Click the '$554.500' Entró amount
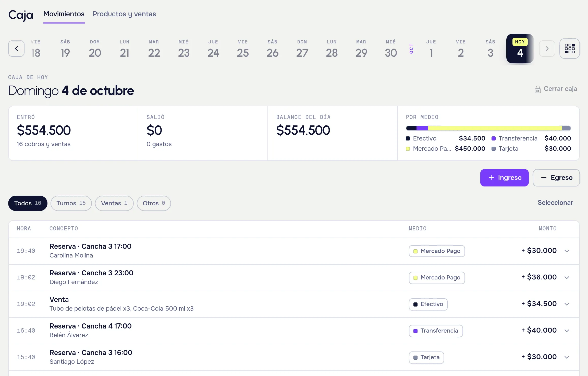The width and height of the screenshot is (588, 376). 44,130
